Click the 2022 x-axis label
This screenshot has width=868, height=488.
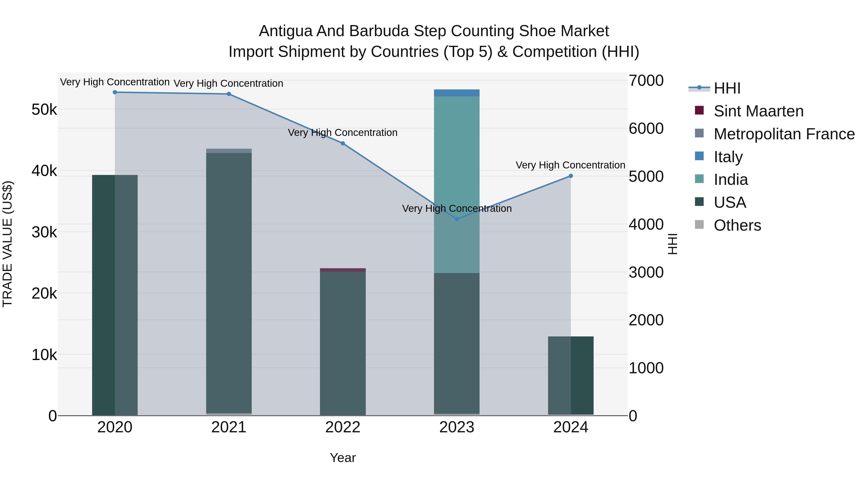pyautogui.click(x=343, y=427)
